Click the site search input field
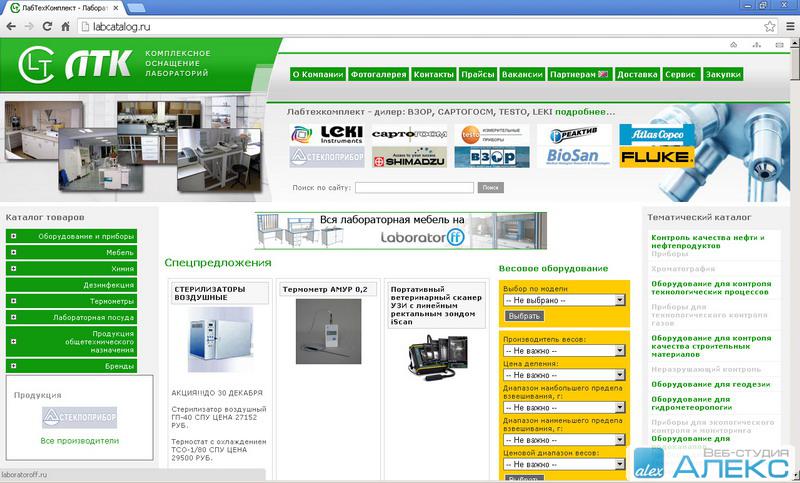 [414, 187]
